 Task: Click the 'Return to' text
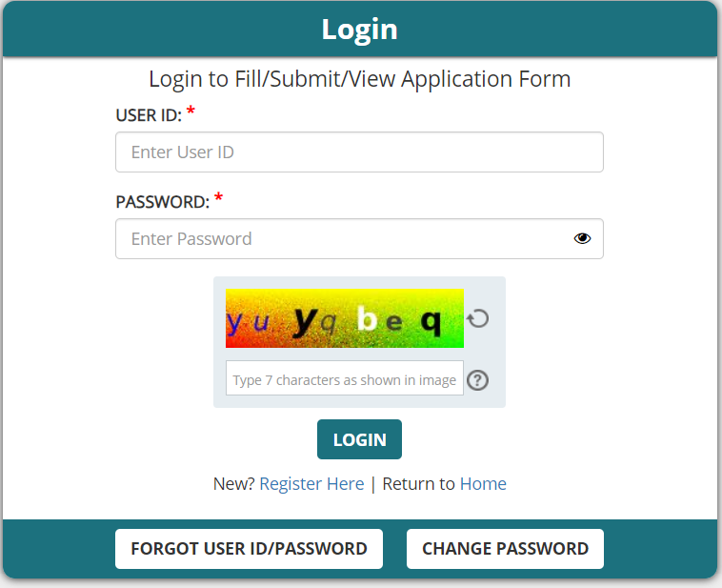(x=418, y=484)
